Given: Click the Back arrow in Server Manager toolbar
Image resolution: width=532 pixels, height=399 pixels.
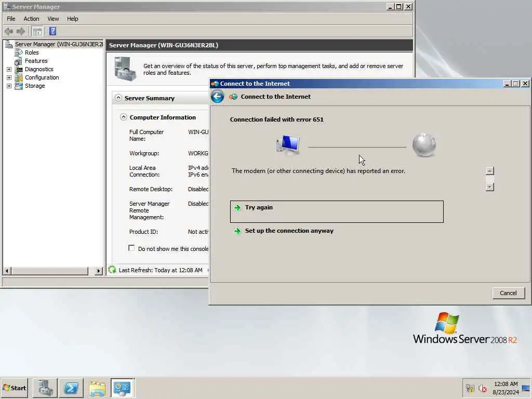Looking at the screenshot, I should [x=9, y=32].
